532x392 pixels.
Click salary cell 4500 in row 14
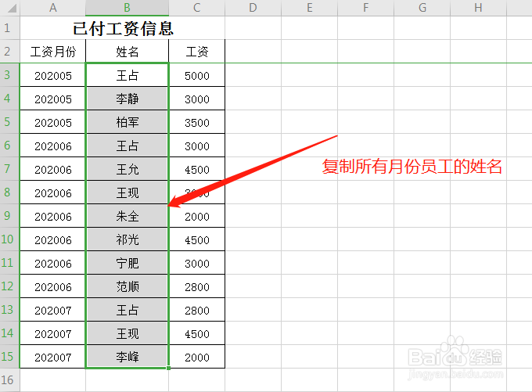197,333
